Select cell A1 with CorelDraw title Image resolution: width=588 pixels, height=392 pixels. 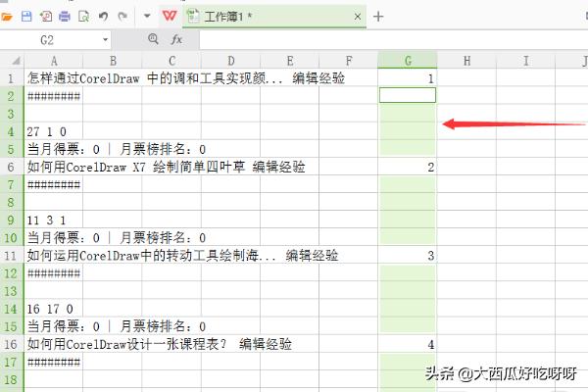pos(54,78)
